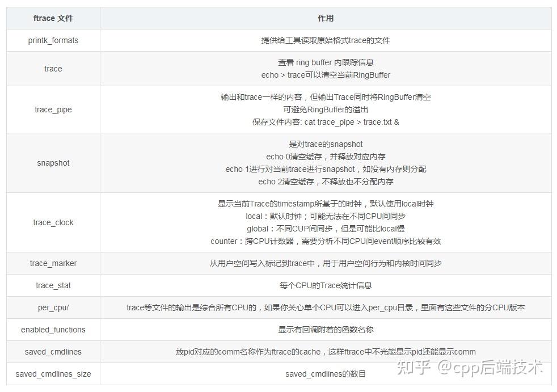Viewport: 557px width, 392px height.
Task: Click the ftrace 文件 column header
Action: coord(53,18)
